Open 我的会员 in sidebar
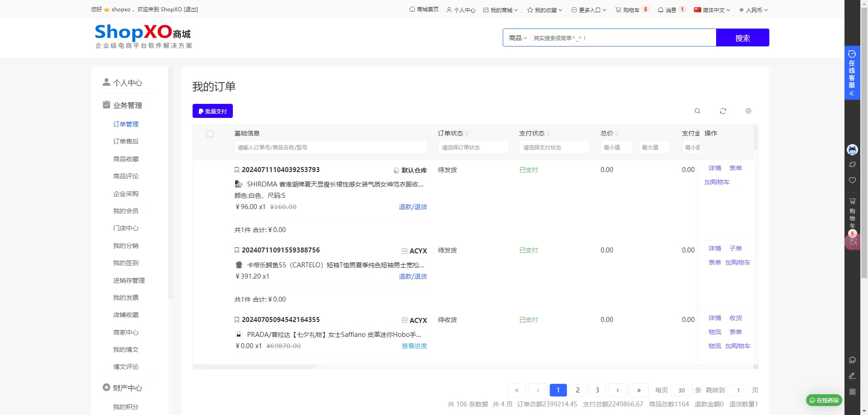868x415 pixels. pos(126,211)
